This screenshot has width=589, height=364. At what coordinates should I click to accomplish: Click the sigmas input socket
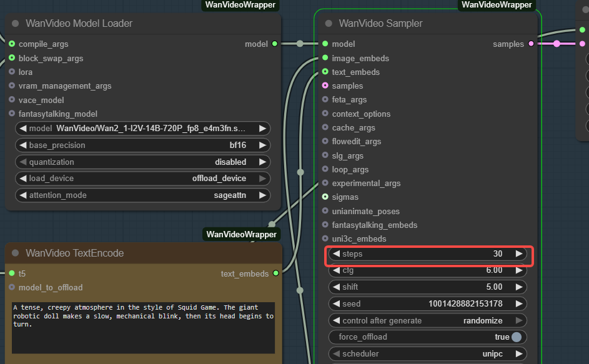tap(325, 197)
